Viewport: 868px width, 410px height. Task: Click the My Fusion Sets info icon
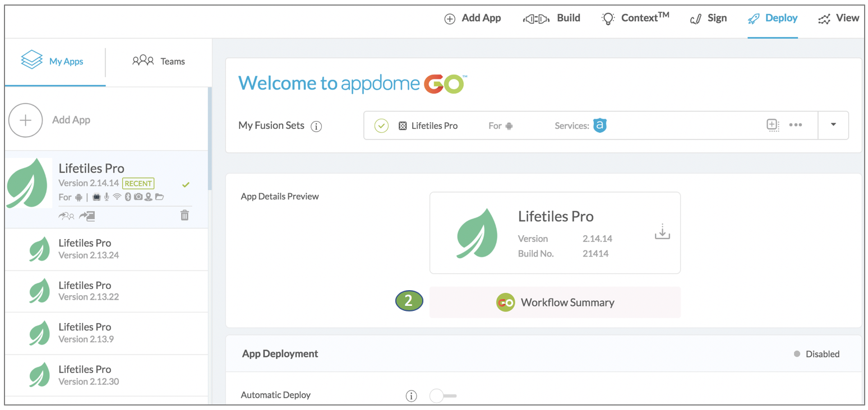pyautogui.click(x=316, y=127)
